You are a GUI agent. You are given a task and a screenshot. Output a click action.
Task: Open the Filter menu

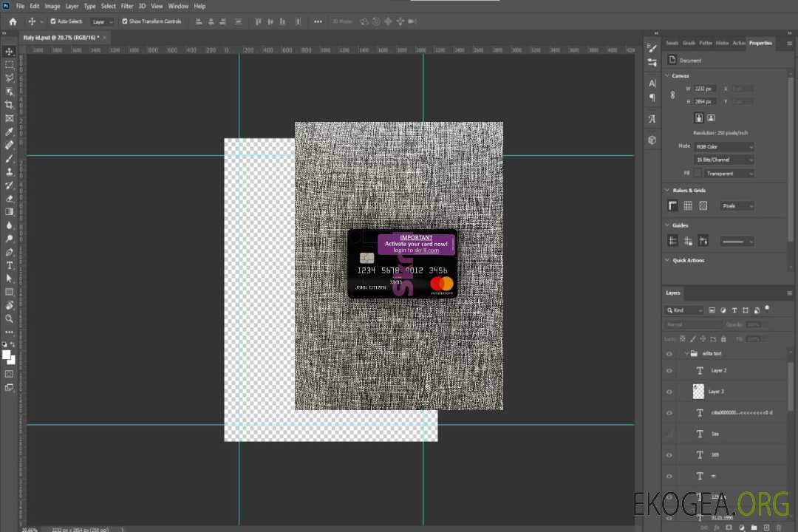127,6
